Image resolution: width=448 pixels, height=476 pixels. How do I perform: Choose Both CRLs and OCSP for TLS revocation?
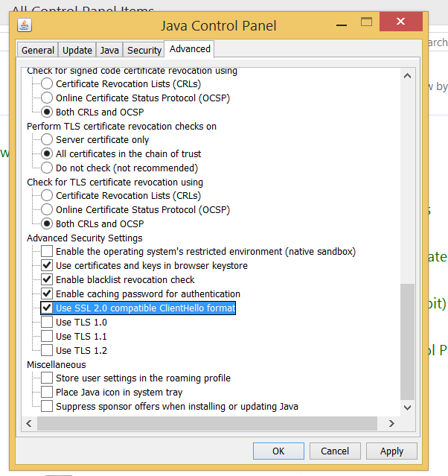coord(47,223)
